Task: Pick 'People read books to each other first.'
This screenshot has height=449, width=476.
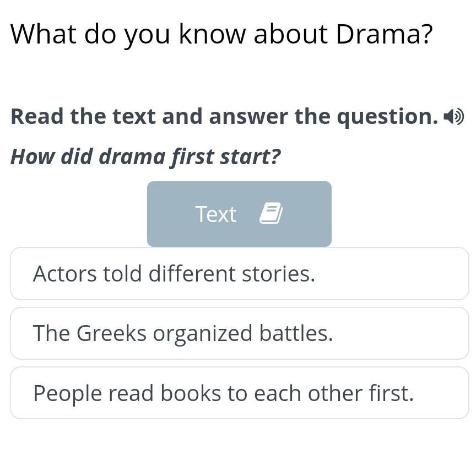Action: tap(239, 393)
